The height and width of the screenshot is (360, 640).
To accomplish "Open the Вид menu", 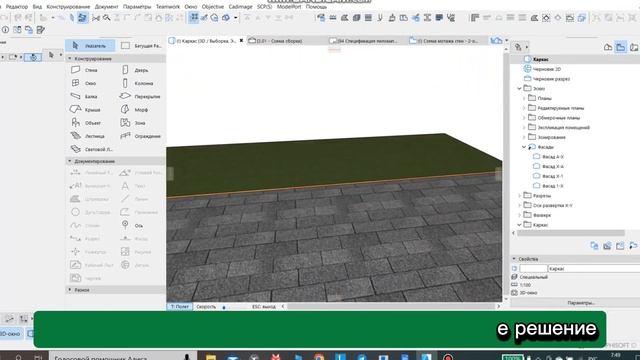I will pos(37,7).
